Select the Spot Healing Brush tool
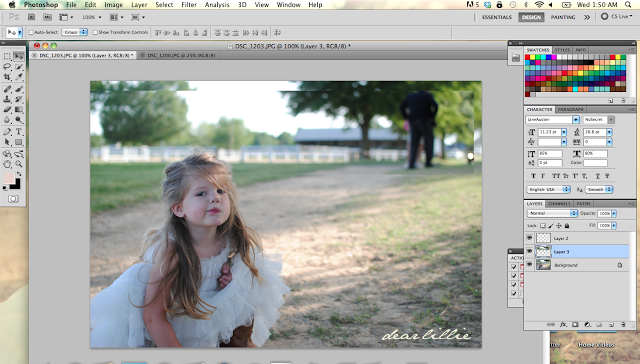Viewport: 640px width, 364px height. click(x=7, y=89)
